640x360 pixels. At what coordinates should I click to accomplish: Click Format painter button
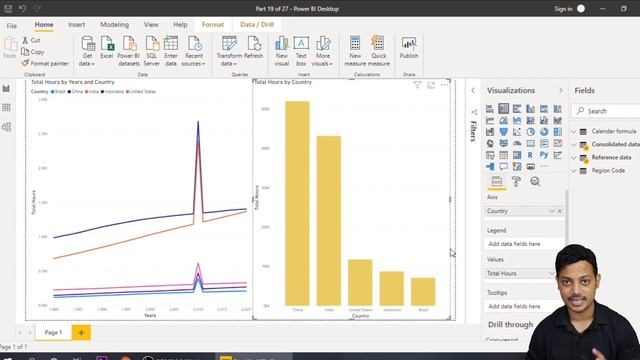click(45, 63)
